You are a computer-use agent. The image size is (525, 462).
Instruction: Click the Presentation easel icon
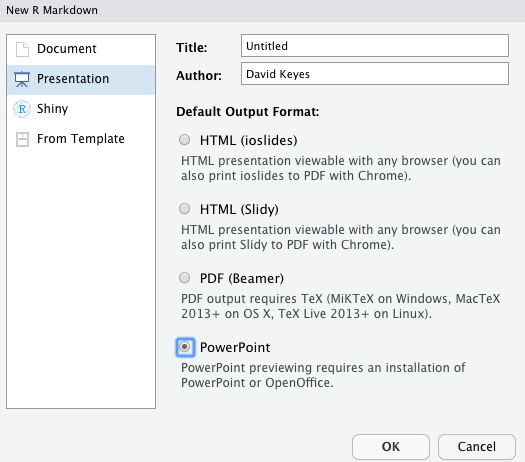pos(22,79)
